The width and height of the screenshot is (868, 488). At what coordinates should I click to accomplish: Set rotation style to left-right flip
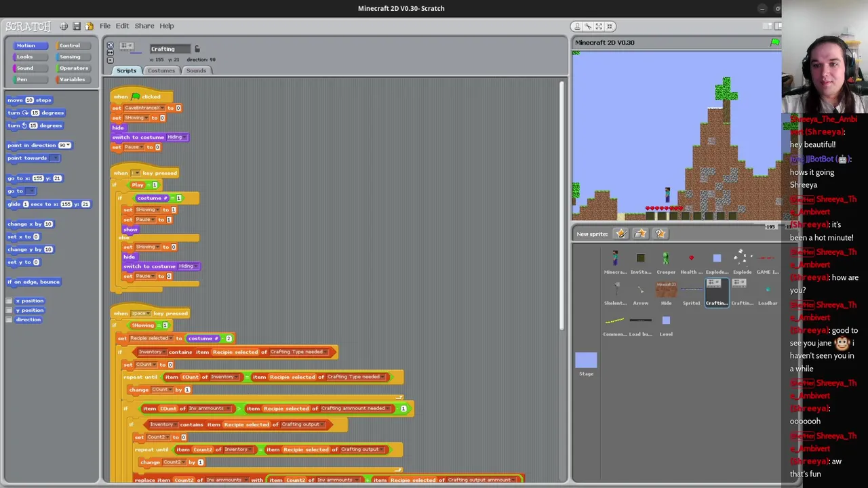tap(110, 53)
